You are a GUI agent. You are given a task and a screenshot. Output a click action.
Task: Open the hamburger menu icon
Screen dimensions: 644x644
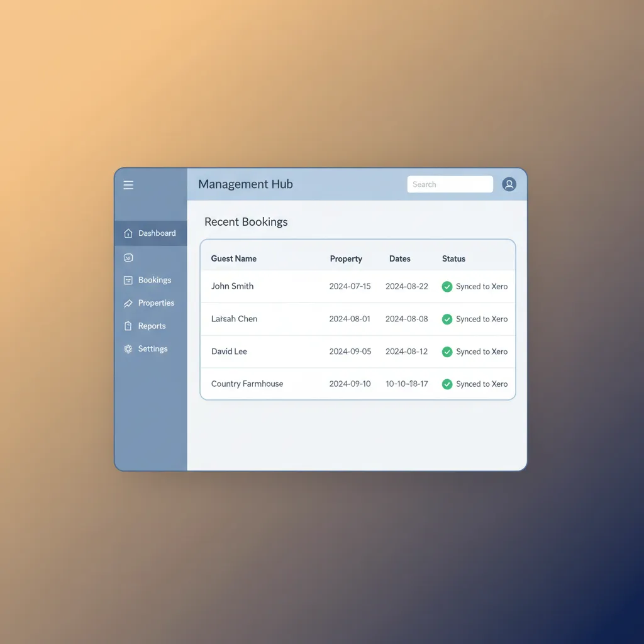(x=128, y=185)
